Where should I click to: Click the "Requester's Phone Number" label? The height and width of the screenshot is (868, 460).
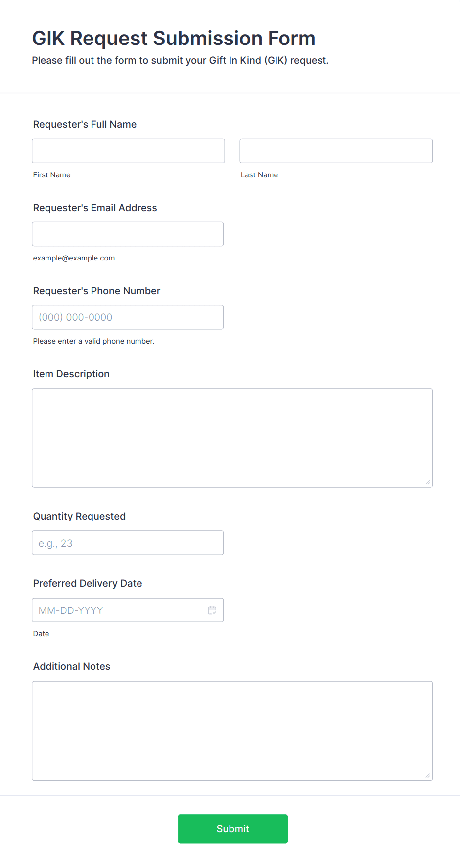pos(96,291)
